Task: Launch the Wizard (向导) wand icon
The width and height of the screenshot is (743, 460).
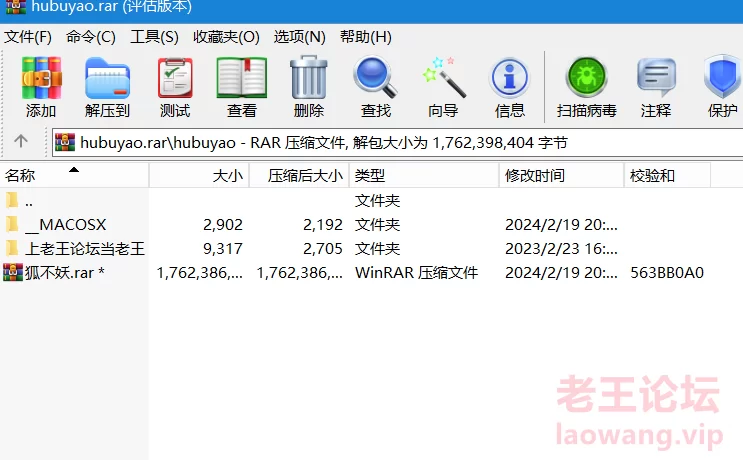Action: tap(444, 77)
